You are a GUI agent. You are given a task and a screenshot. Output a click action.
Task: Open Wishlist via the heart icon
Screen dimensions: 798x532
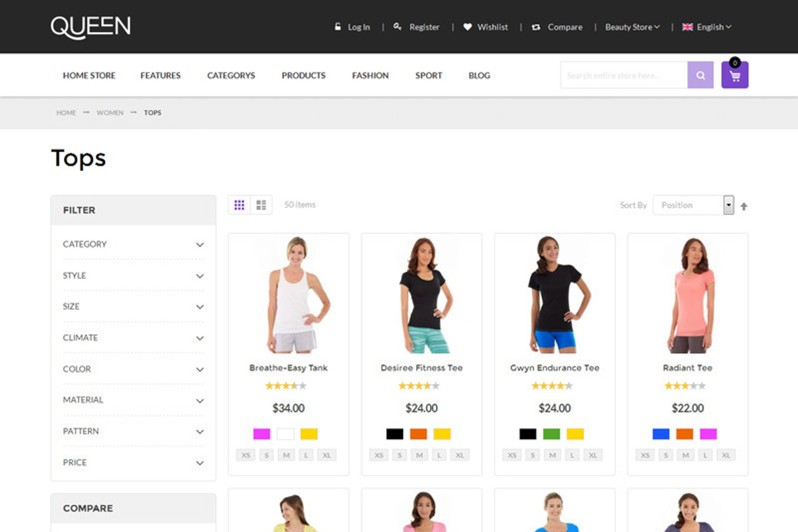pos(467,27)
